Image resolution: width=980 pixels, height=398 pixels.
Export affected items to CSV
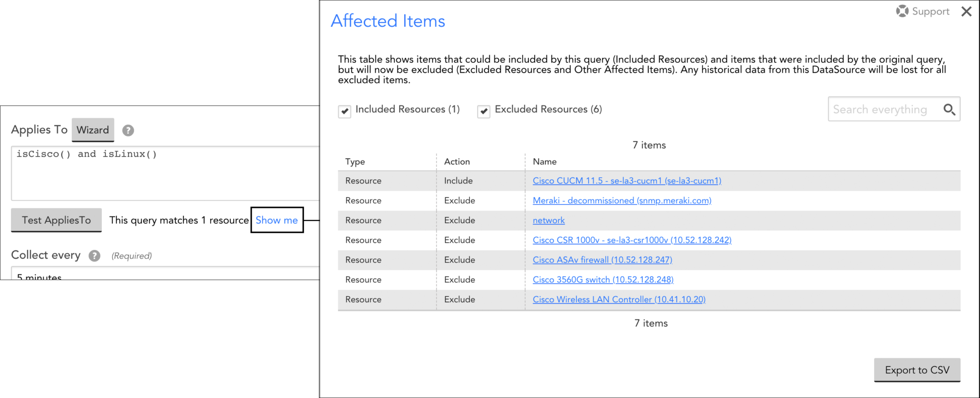tap(917, 370)
